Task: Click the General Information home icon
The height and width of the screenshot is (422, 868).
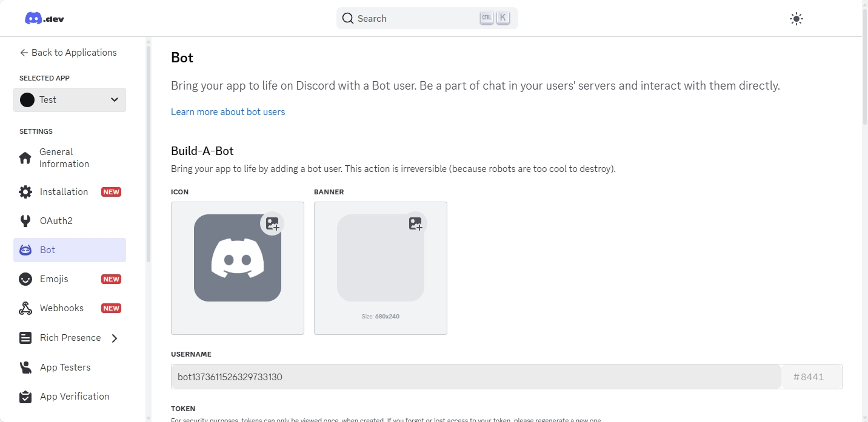Action: tap(25, 158)
